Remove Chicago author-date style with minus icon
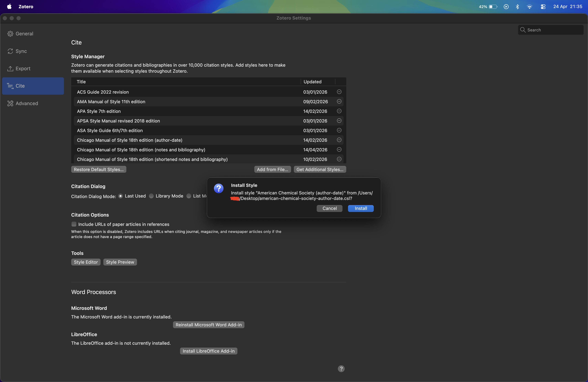Image resolution: width=588 pixels, height=382 pixels. tap(339, 140)
